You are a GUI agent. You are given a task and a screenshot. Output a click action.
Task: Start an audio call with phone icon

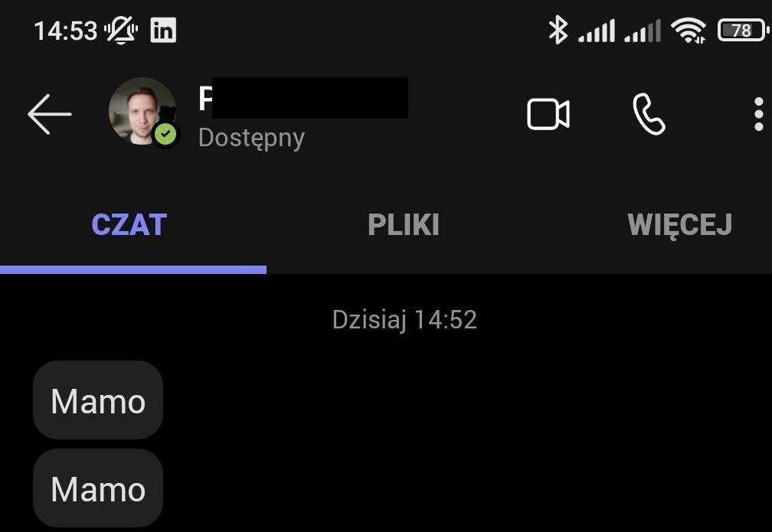[x=649, y=114]
